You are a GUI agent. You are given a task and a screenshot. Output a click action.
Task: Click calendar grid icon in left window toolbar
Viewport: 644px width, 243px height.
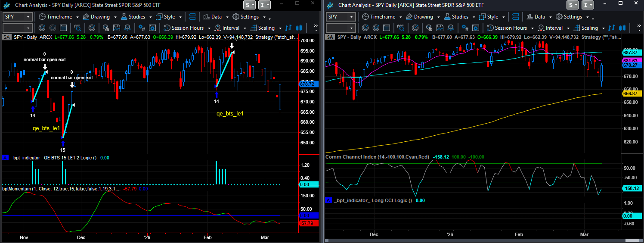pos(63,28)
